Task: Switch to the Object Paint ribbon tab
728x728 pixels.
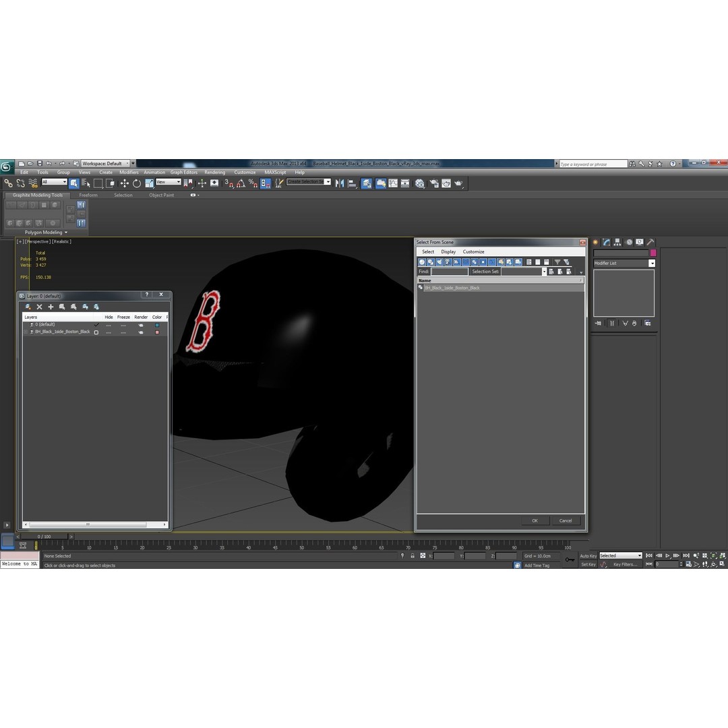Action: point(162,195)
